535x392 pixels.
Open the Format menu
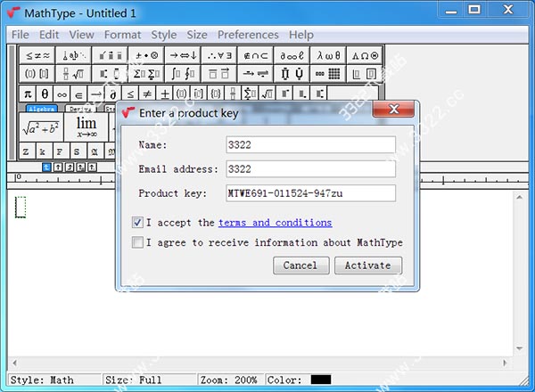(x=122, y=35)
